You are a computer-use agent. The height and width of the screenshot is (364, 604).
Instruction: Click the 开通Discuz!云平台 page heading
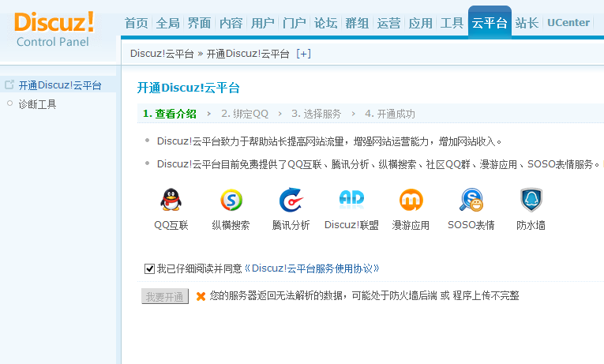tap(189, 88)
